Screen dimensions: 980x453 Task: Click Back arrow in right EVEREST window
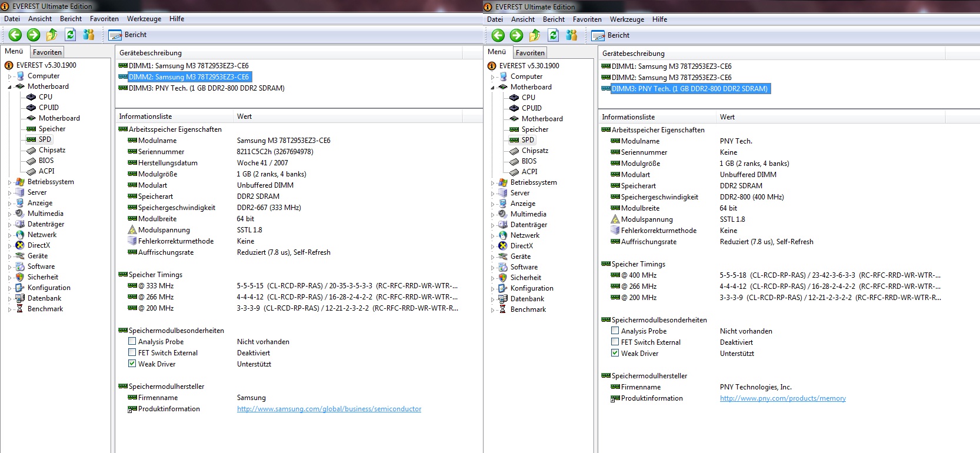[498, 35]
